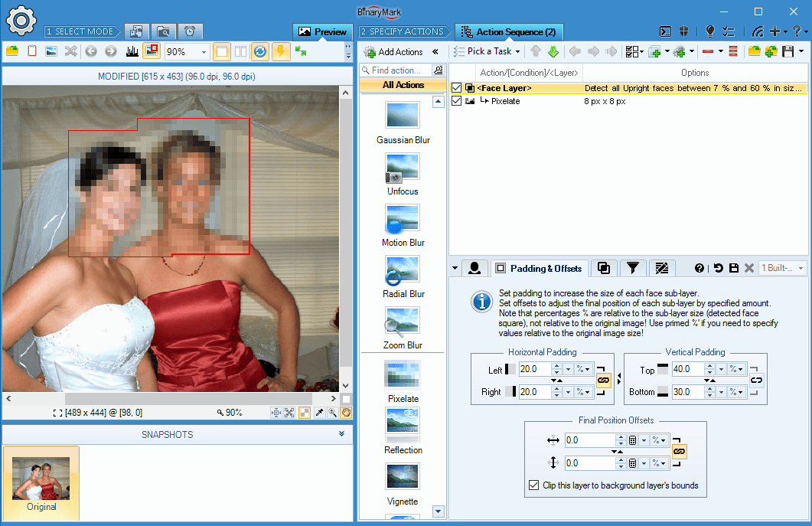Click the shuffle random image icon
Image resolution: width=812 pixels, height=526 pixels.
[x=71, y=51]
